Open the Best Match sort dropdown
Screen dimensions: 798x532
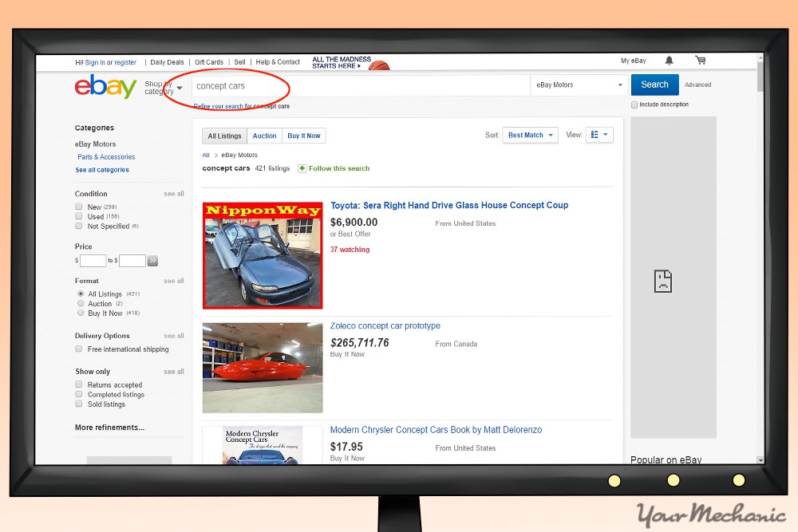pyautogui.click(x=530, y=136)
